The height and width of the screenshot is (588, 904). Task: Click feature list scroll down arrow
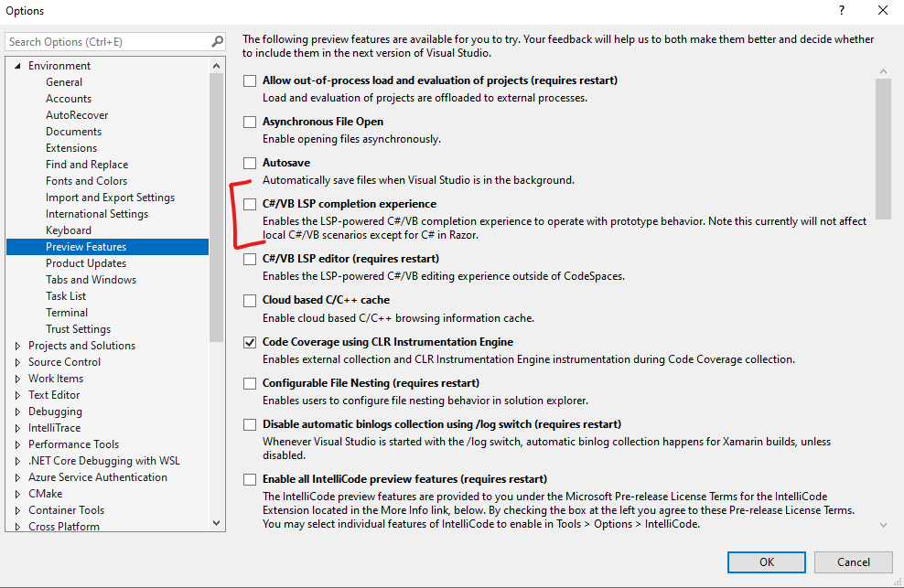(x=883, y=525)
